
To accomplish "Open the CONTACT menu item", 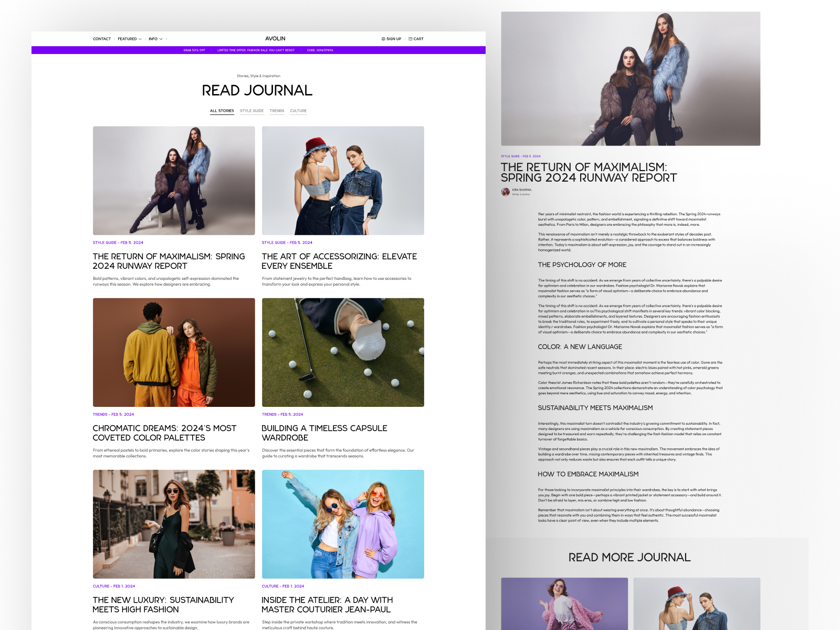I will pos(102,39).
